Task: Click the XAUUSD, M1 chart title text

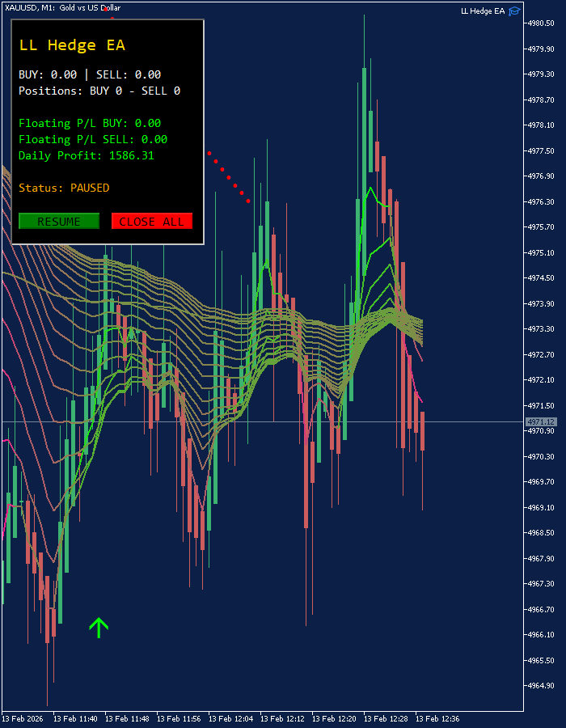Action: pyautogui.click(x=62, y=8)
